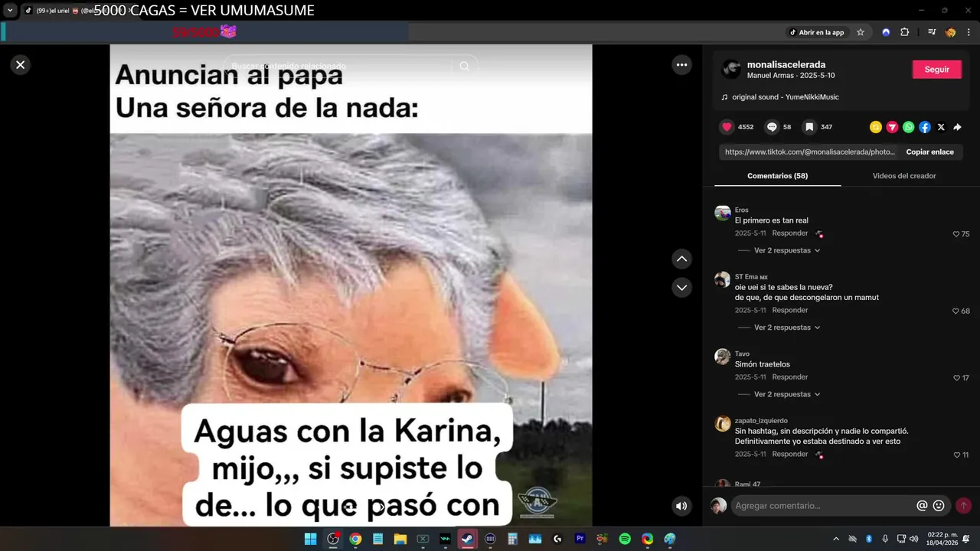Image resolution: width=980 pixels, height=551 pixels.
Task: Open the monalisacelerada username link
Action: coord(786,64)
